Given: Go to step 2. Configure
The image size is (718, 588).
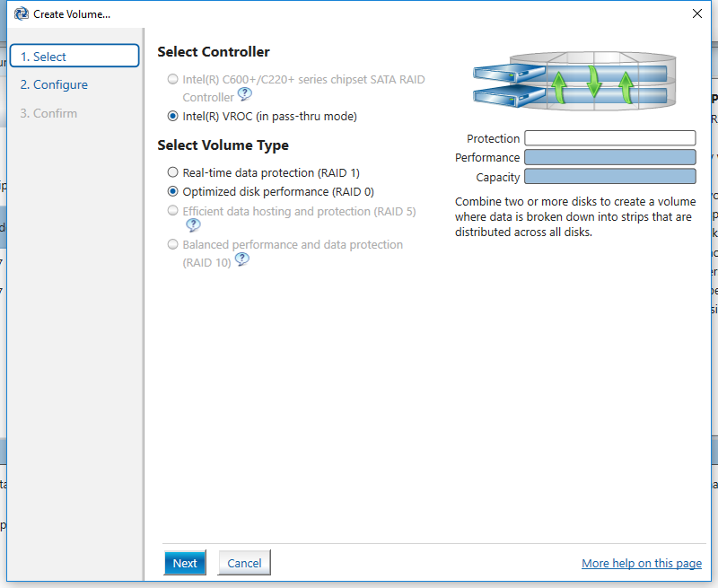Looking at the screenshot, I should tap(54, 84).
